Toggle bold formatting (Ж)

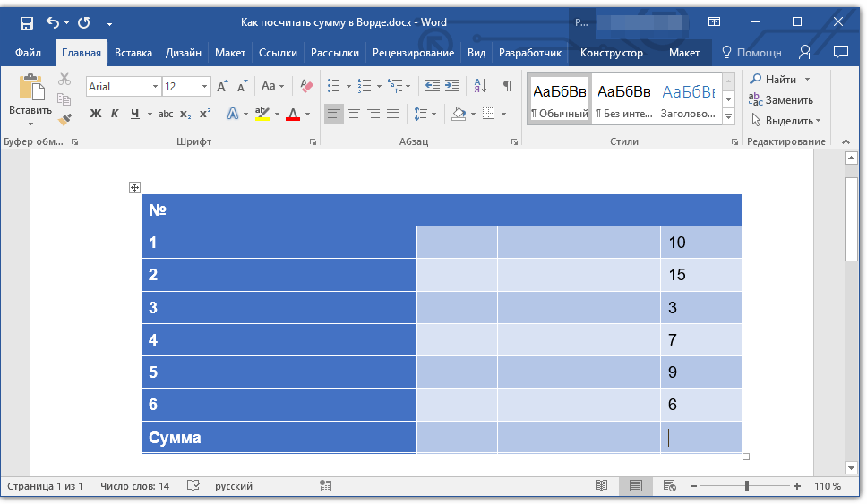[x=96, y=114]
